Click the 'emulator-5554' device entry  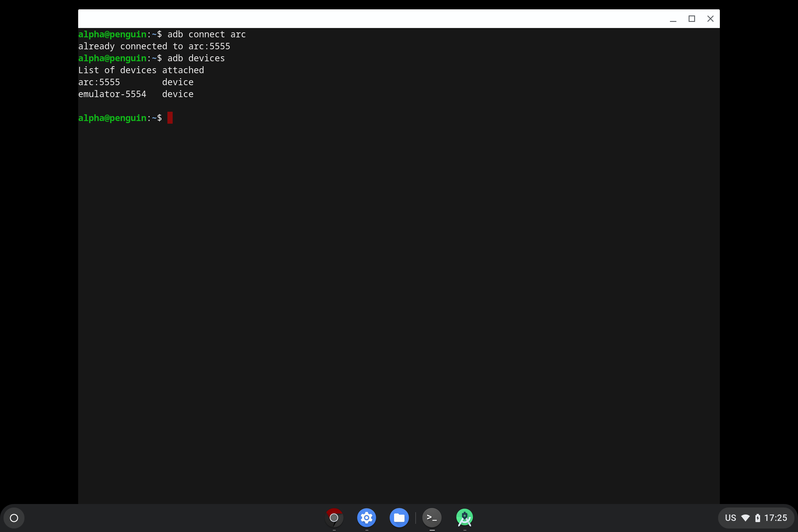(x=112, y=94)
